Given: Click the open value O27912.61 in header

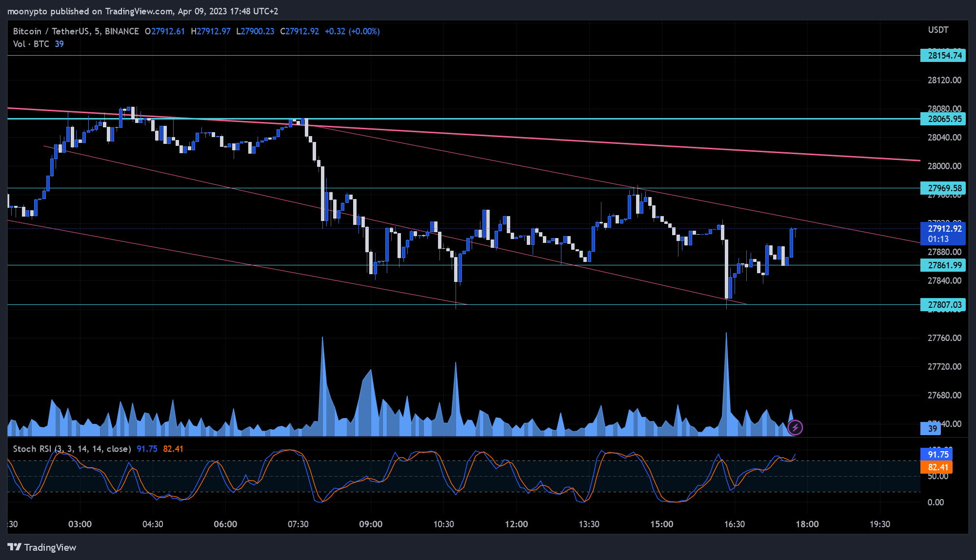Looking at the screenshot, I should click(x=165, y=31).
